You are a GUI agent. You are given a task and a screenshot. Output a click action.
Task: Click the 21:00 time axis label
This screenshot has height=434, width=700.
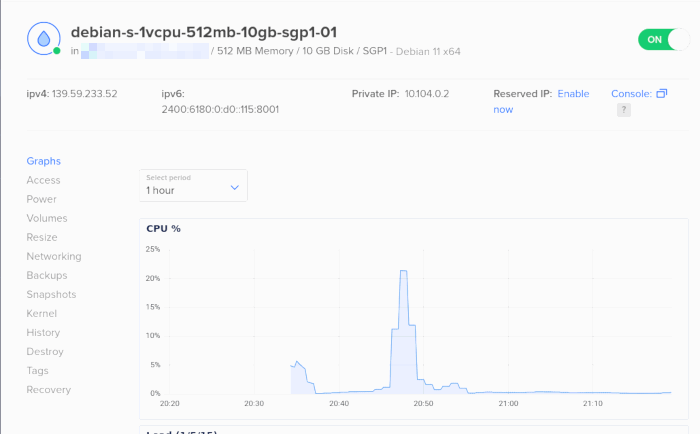pos(508,404)
